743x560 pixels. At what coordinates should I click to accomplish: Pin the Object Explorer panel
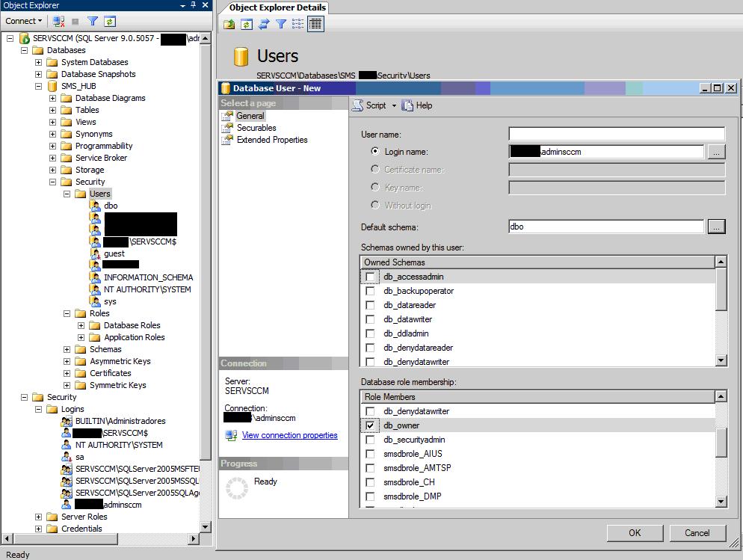(x=194, y=4)
